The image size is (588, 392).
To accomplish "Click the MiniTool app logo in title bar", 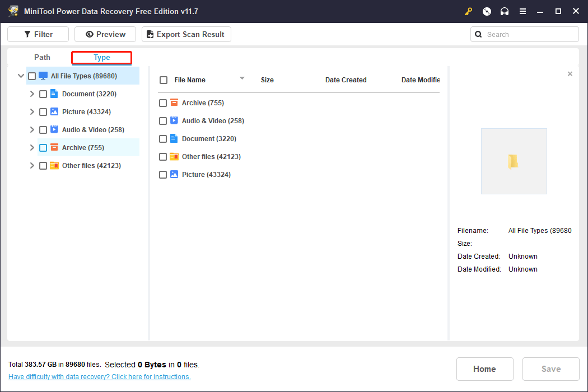I will coord(13,11).
